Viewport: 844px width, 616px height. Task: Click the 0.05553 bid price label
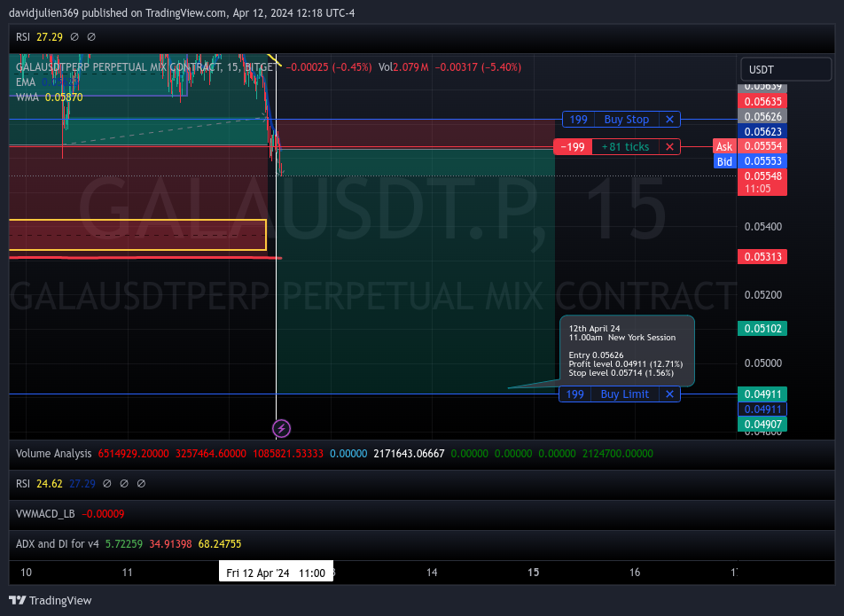[762, 161]
